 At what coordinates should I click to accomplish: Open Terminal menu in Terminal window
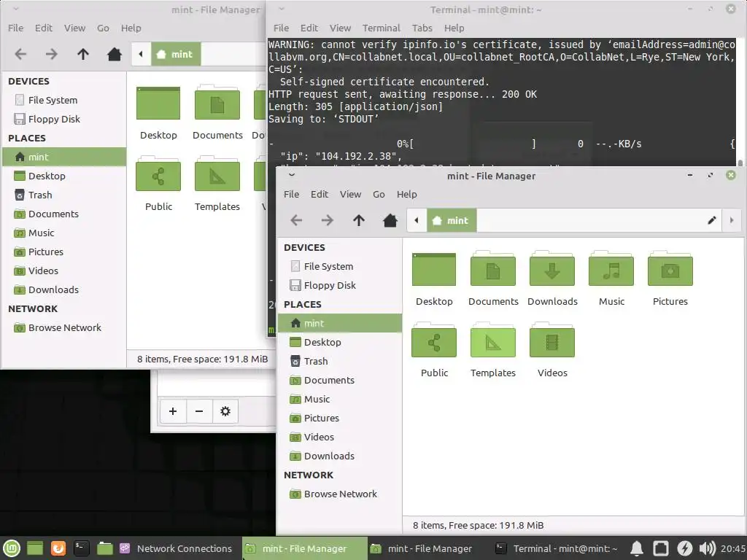click(381, 28)
